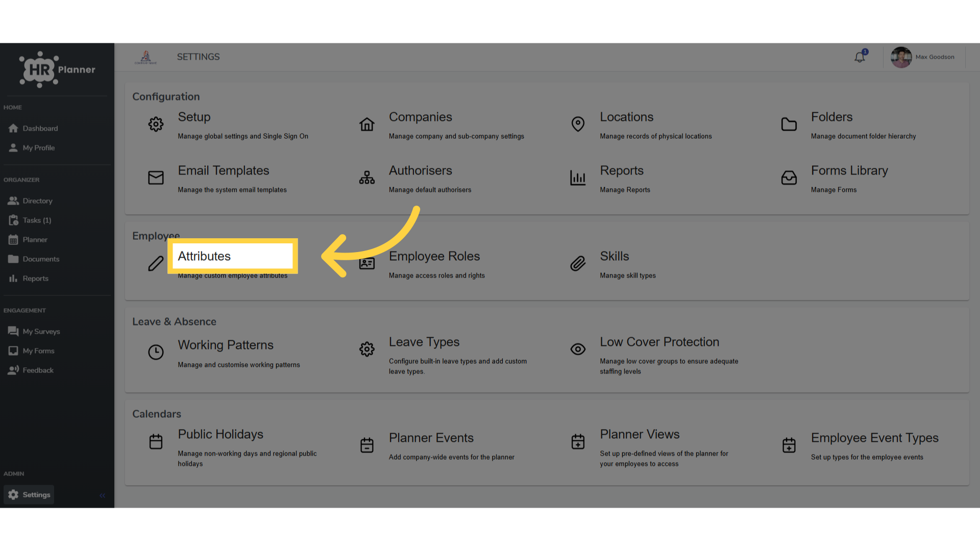Click the Low Cover Protection eye icon
Viewport: 980px width, 551px height.
pyautogui.click(x=578, y=349)
